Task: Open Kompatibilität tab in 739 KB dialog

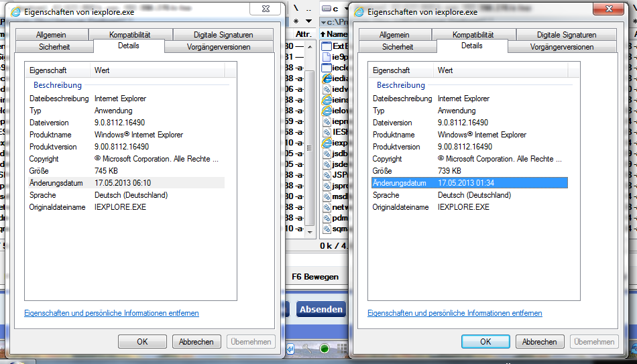Action: click(x=473, y=35)
